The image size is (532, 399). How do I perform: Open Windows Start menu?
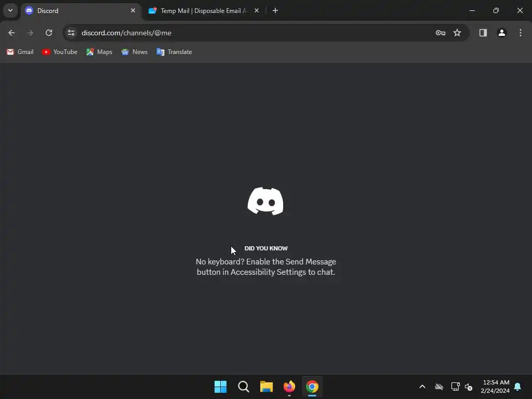(x=220, y=387)
